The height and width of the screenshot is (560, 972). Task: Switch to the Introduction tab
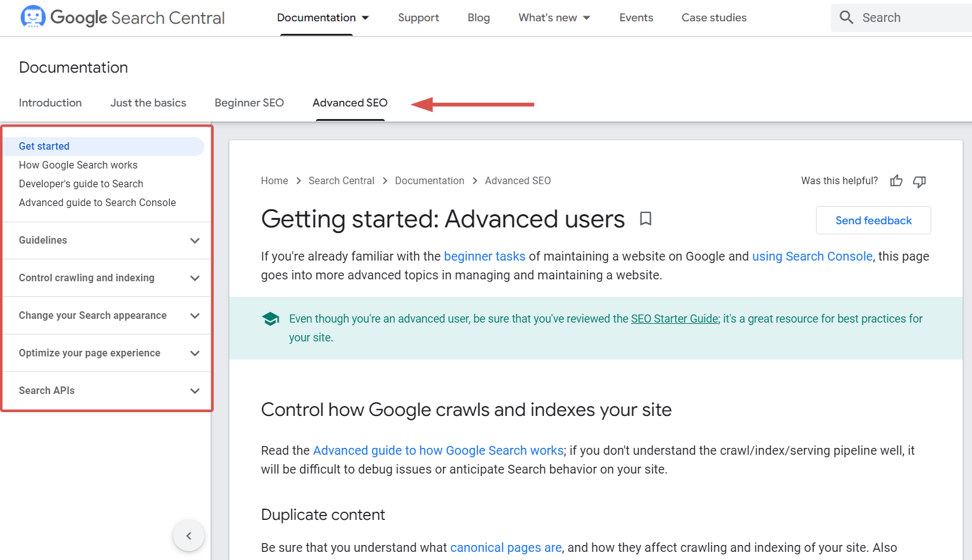pos(50,103)
